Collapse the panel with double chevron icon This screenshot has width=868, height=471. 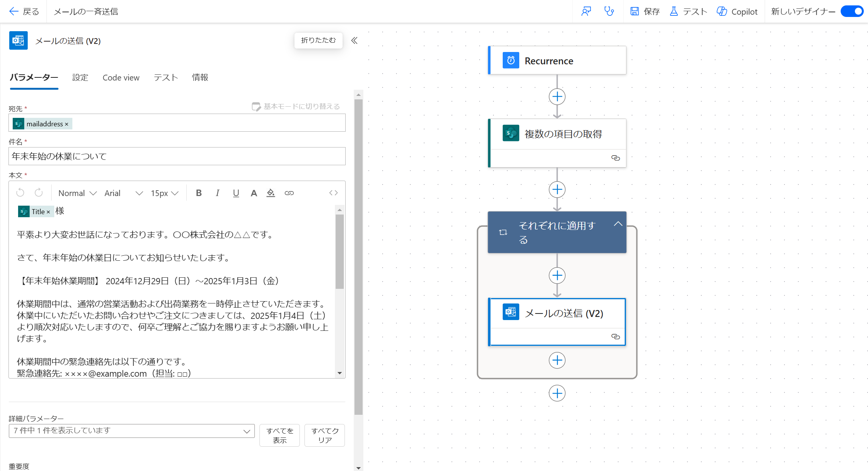[x=355, y=40]
